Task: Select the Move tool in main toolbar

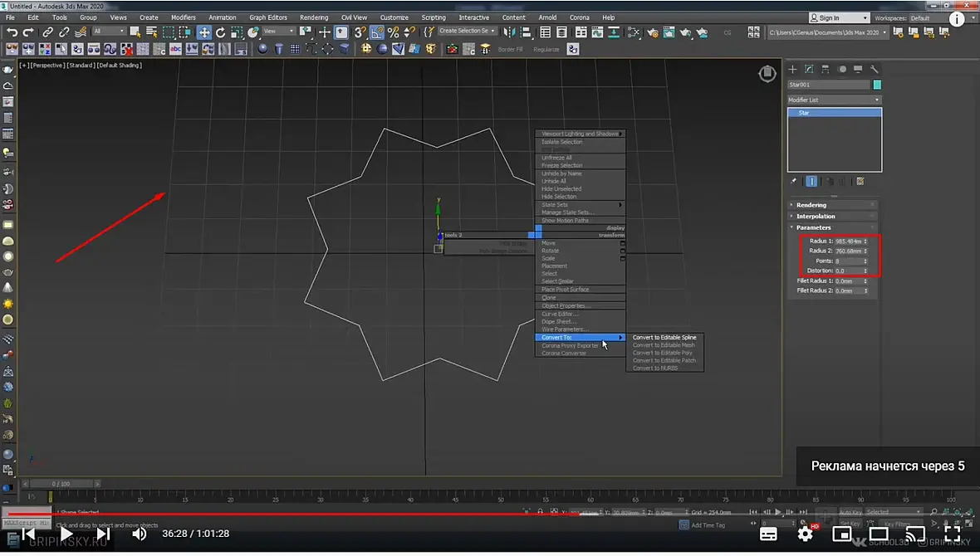Action: (x=204, y=32)
